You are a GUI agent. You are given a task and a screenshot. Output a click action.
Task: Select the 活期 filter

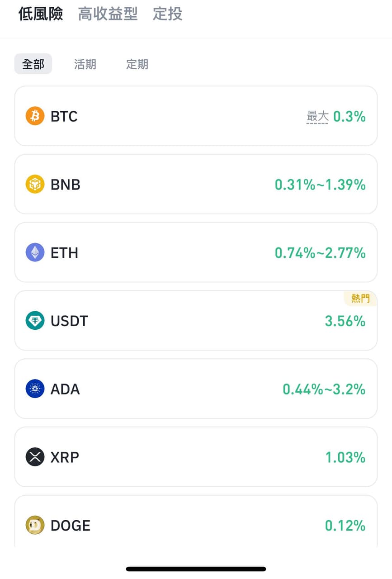(x=85, y=64)
